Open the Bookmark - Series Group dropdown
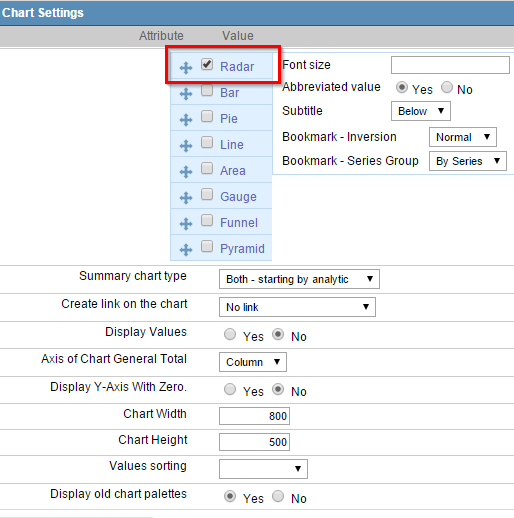 [468, 161]
